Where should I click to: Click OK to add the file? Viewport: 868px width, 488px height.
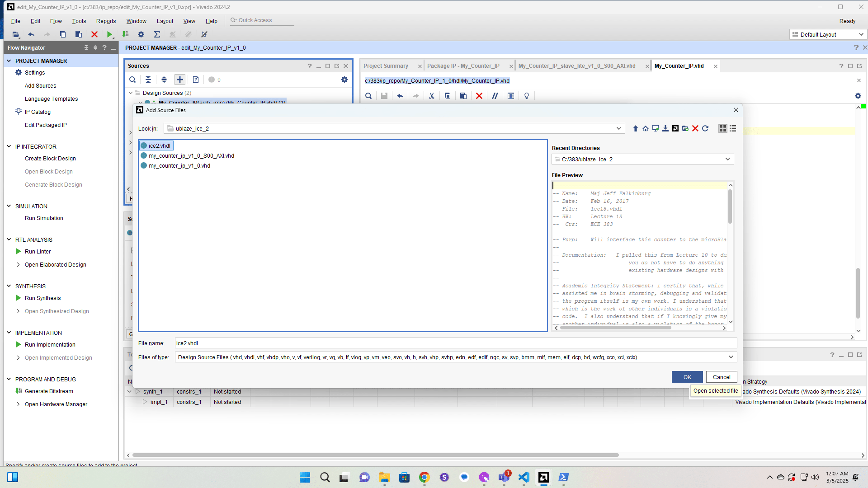687,377
